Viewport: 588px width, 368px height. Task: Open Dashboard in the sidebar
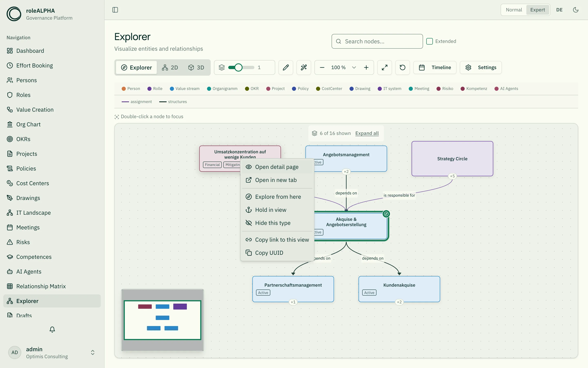tap(52, 51)
